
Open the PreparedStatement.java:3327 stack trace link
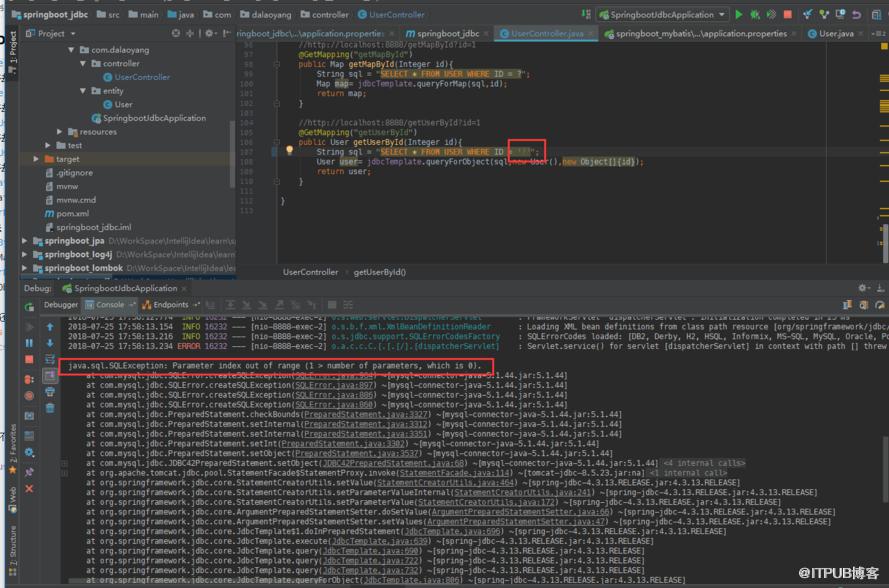pyautogui.click(x=366, y=414)
